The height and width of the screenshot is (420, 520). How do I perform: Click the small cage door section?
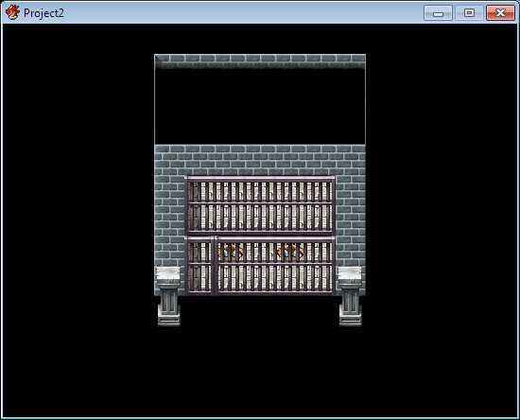point(199,266)
